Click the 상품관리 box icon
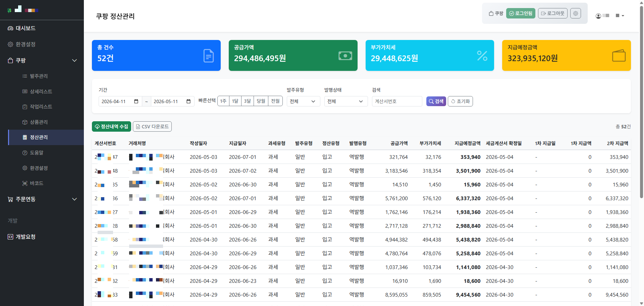Screen dimensions: 644x306 [25, 122]
